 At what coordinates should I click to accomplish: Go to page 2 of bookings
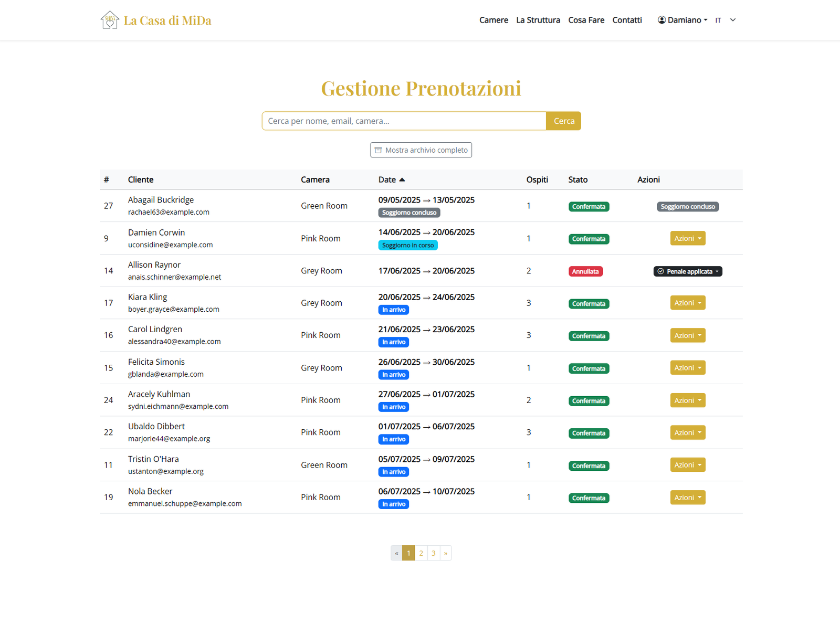(x=421, y=553)
